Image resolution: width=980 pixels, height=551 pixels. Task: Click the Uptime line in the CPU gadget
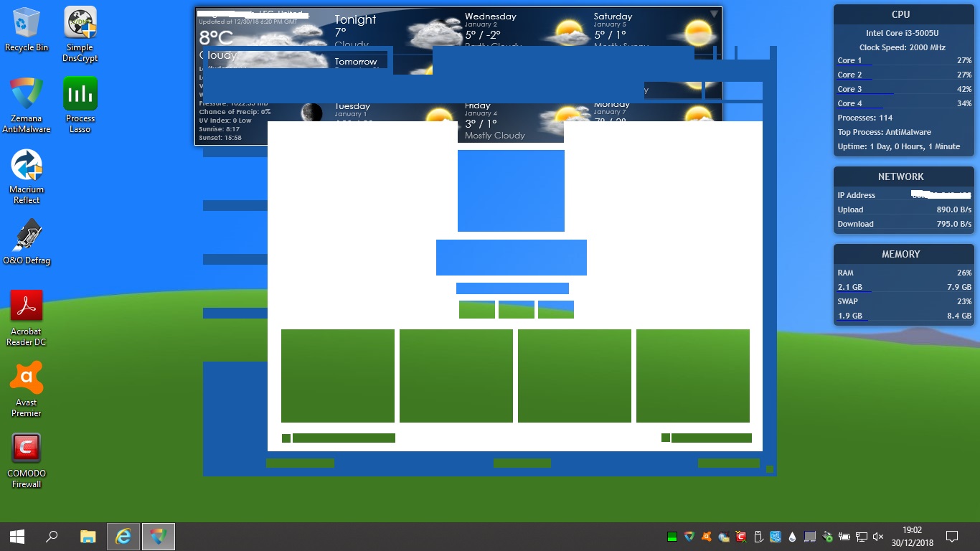point(898,146)
